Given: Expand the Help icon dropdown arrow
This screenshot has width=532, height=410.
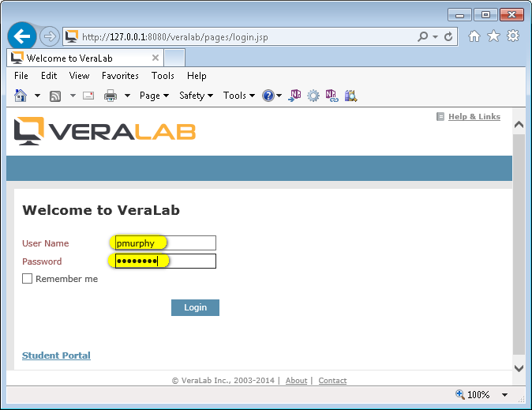Looking at the screenshot, I should pos(279,96).
